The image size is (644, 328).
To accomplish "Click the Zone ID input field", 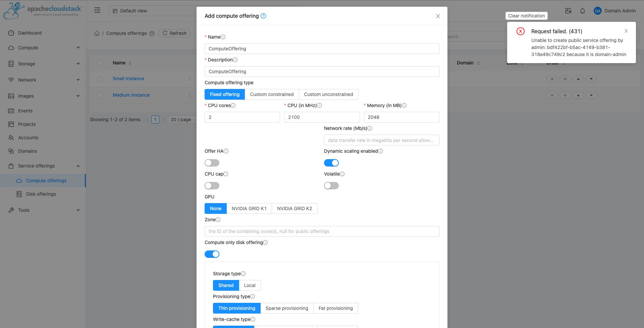I will click(322, 231).
